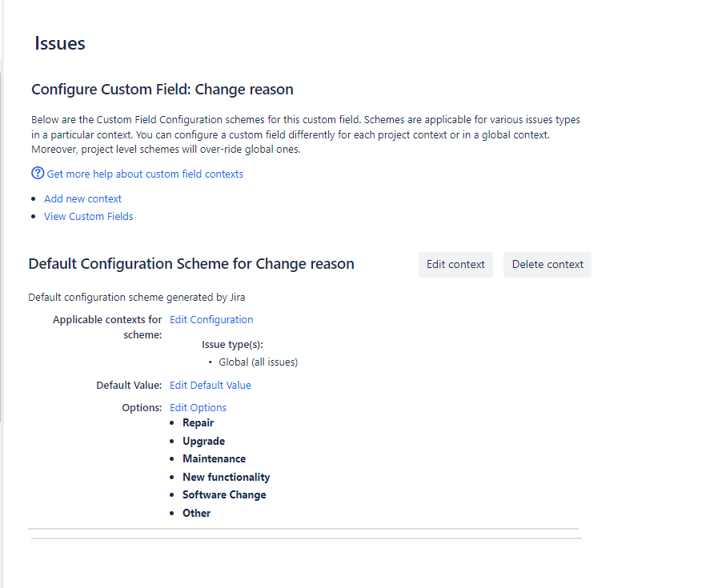Select the Repair option entry
This screenshot has height=588, width=726.
point(198,422)
